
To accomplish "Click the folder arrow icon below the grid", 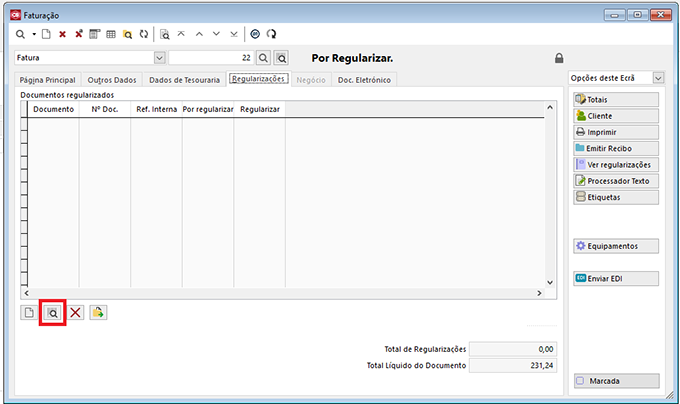I will [97, 312].
